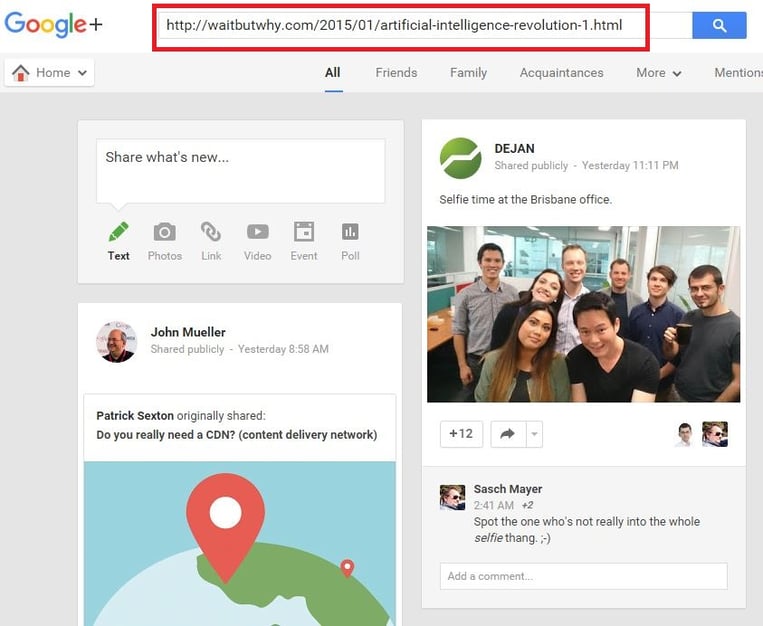Attach a link with the Link icon
763x626 pixels.
click(211, 232)
